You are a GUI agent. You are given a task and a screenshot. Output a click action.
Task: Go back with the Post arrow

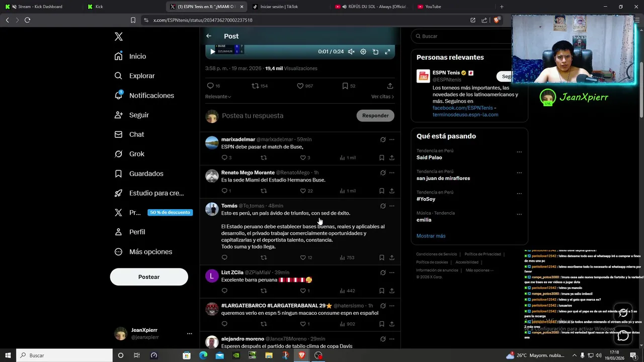tap(209, 36)
